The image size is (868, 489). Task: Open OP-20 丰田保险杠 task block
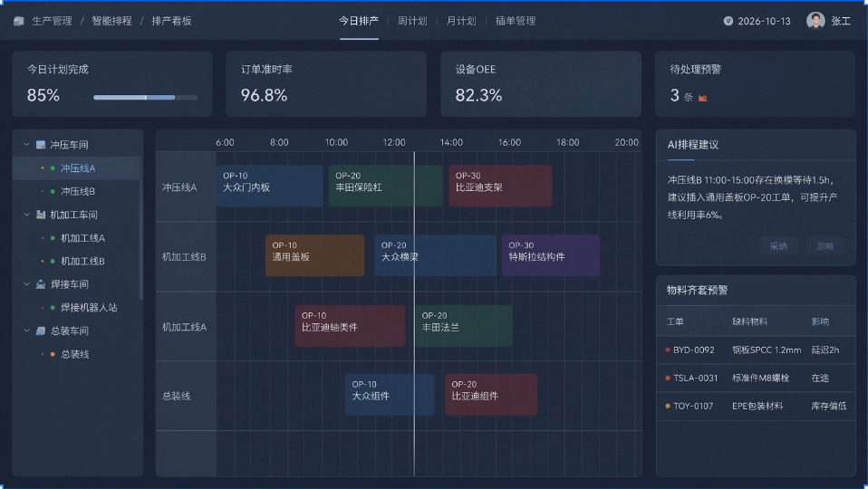(x=386, y=186)
